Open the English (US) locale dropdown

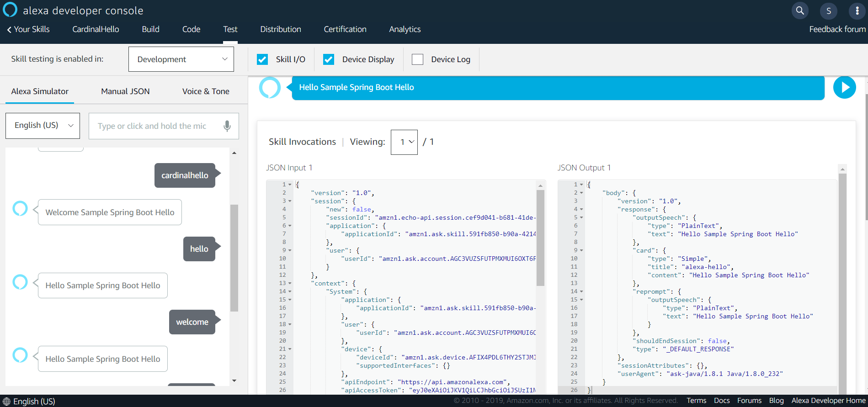[x=43, y=126]
